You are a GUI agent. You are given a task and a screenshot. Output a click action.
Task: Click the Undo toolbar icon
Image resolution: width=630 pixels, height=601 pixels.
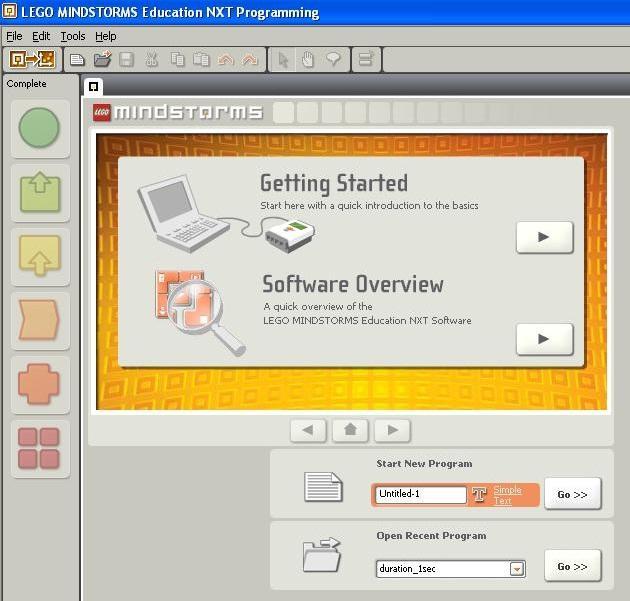point(225,60)
